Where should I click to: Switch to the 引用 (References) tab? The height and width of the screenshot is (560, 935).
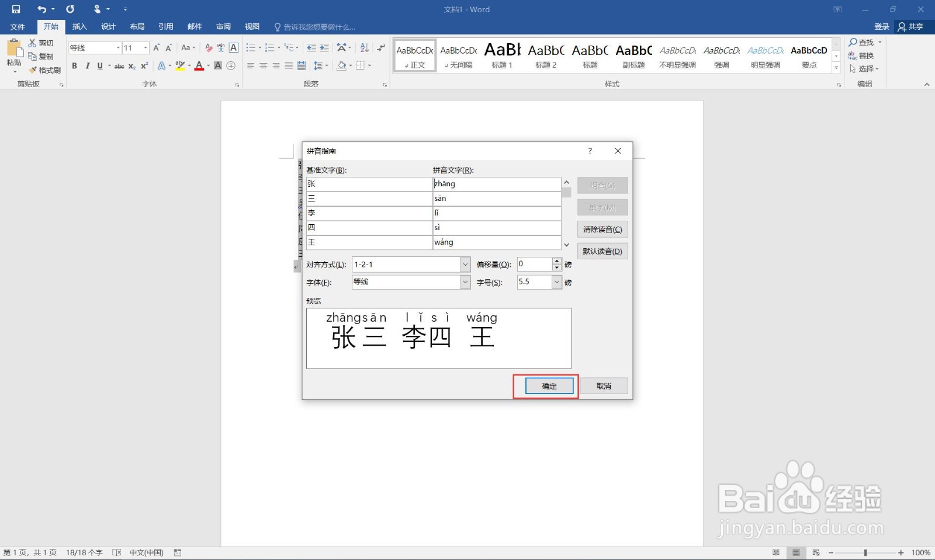[x=166, y=27]
